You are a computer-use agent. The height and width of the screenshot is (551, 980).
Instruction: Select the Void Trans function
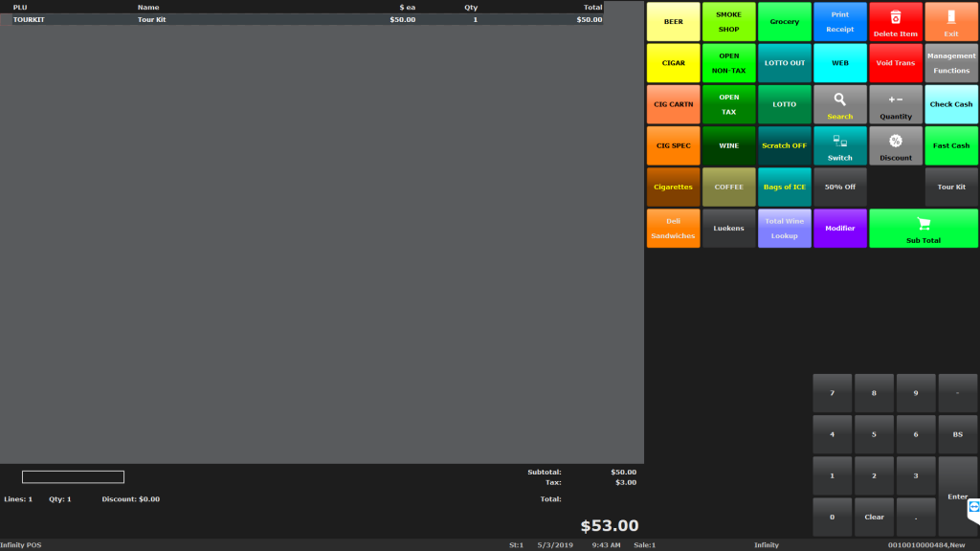pyautogui.click(x=896, y=62)
